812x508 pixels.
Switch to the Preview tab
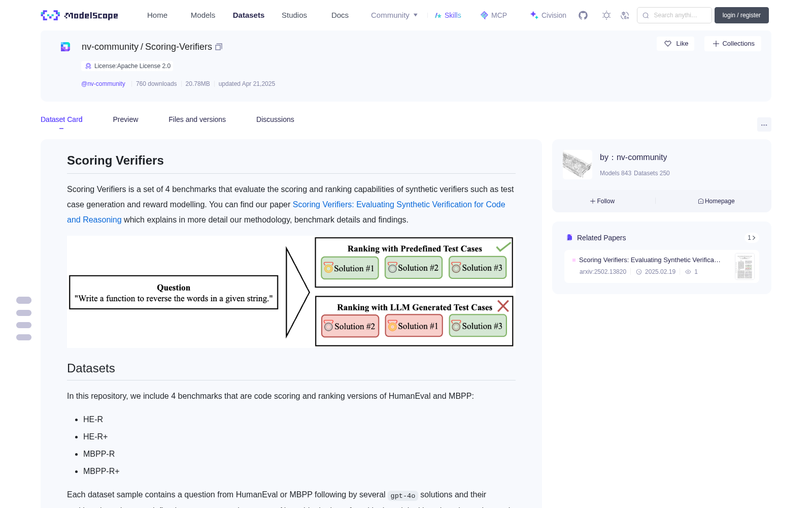(x=125, y=119)
